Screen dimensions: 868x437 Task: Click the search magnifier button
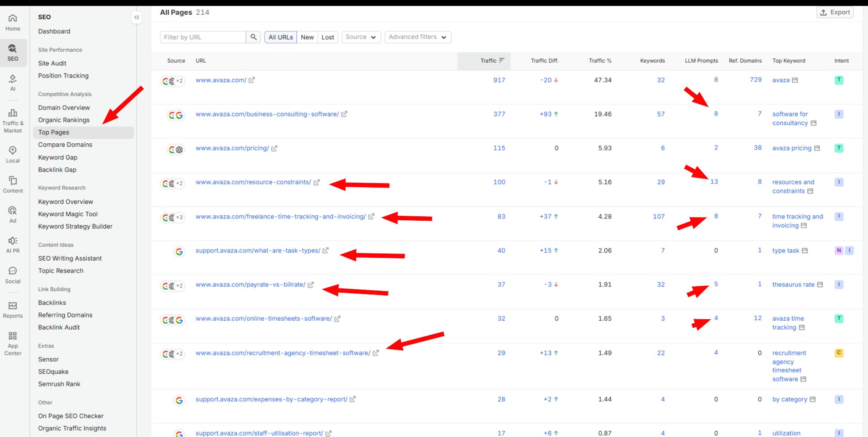pos(253,37)
